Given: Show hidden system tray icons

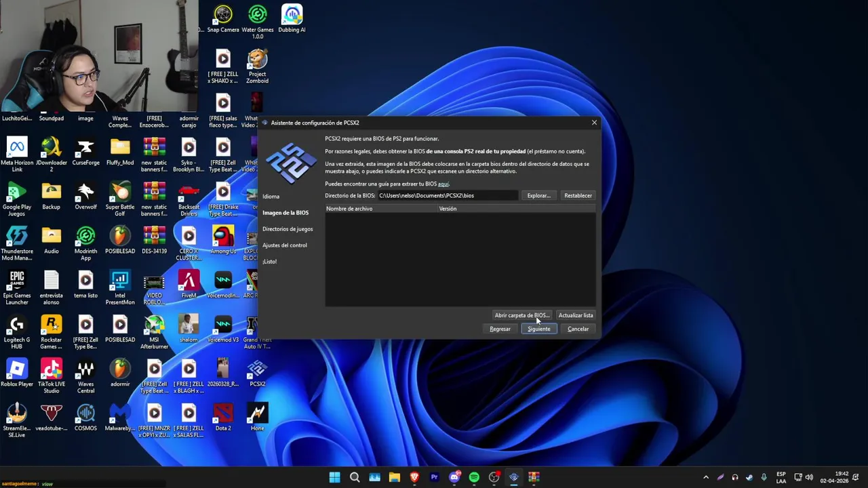Looking at the screenshot, I should pos(706,477).
